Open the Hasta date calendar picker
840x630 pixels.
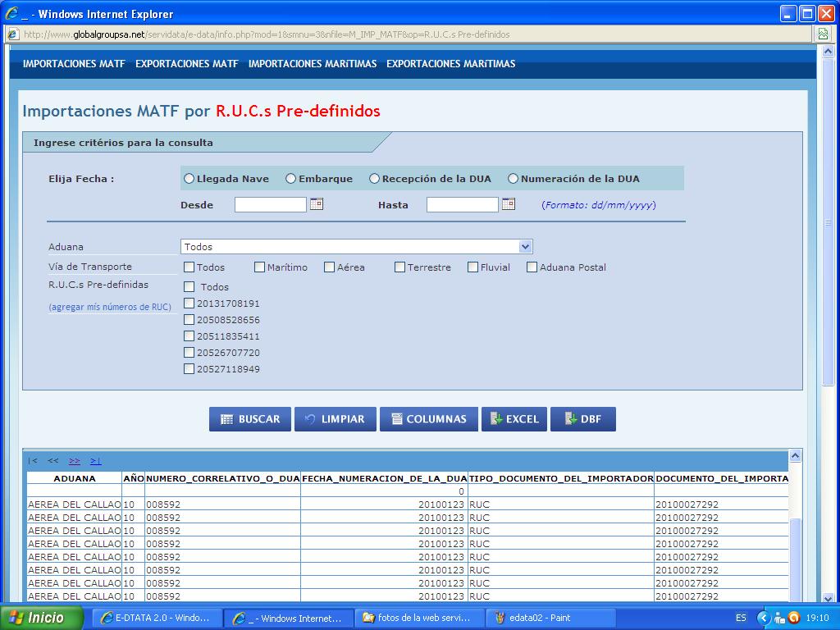[509, 204]
